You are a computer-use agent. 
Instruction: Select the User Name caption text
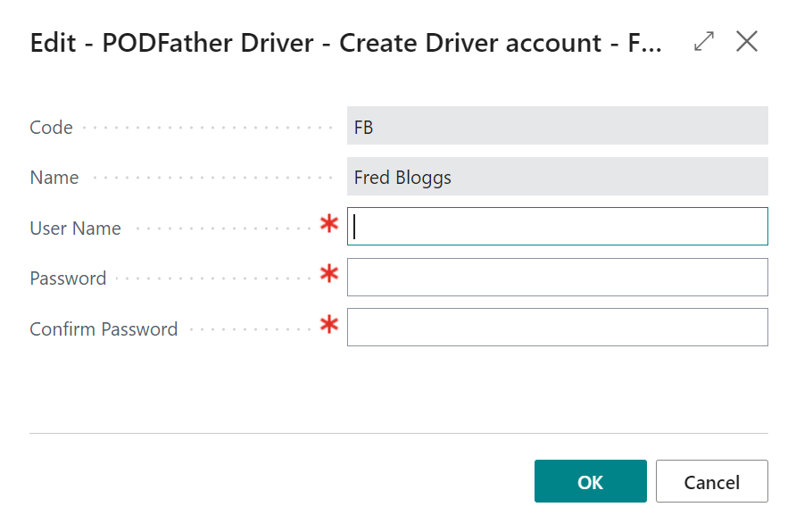click(76, 229)
